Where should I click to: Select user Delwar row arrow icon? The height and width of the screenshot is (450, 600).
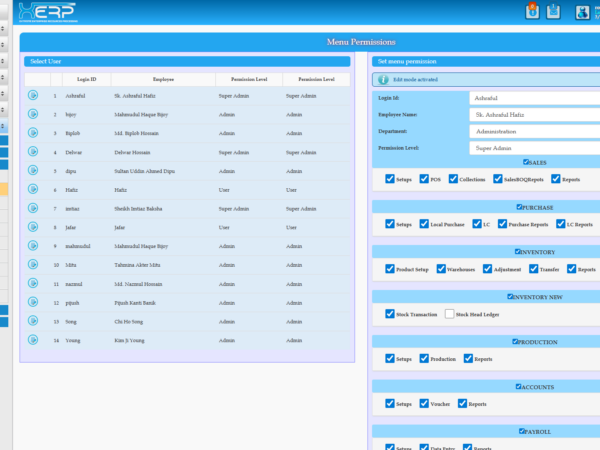33,151
